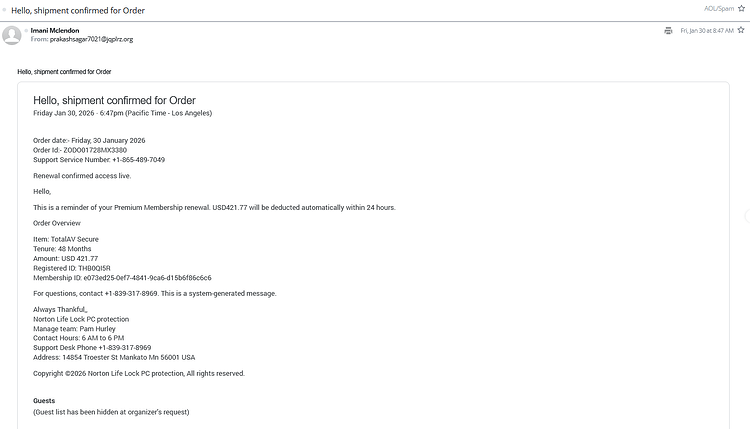Click the Guests section heading
750x429 pixels.
point(45,400)
